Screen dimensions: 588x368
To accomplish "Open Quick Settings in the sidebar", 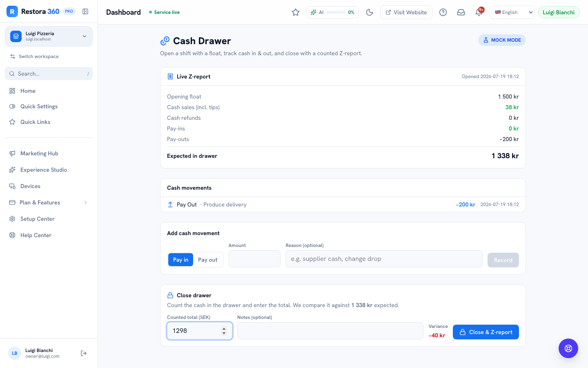I will point(49,106).
